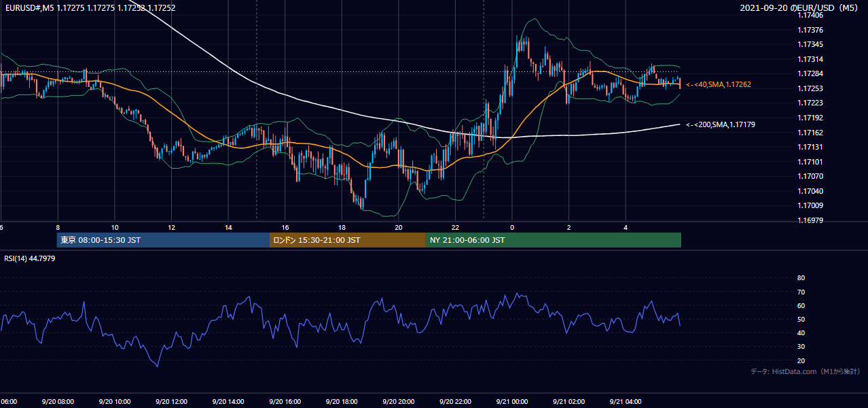This screenshot has width=868, height=408.
Task: Click price axis value 1.17192
Action: point(810,118)
